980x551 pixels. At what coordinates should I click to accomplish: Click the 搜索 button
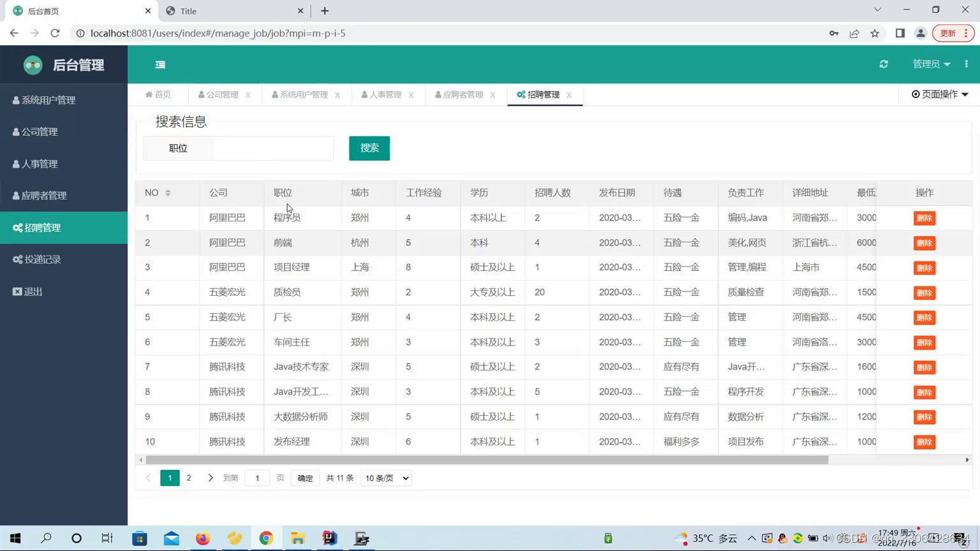[x=369, y=148]
